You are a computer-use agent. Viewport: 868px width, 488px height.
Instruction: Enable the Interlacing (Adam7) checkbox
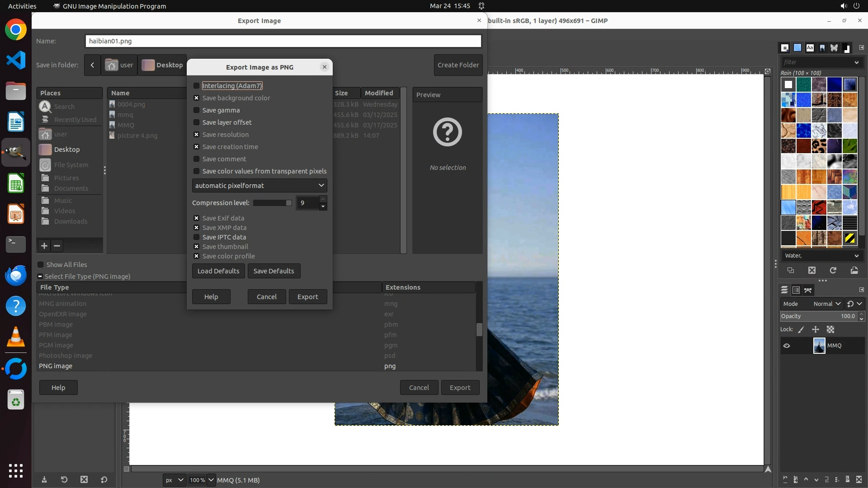point(196,86)
